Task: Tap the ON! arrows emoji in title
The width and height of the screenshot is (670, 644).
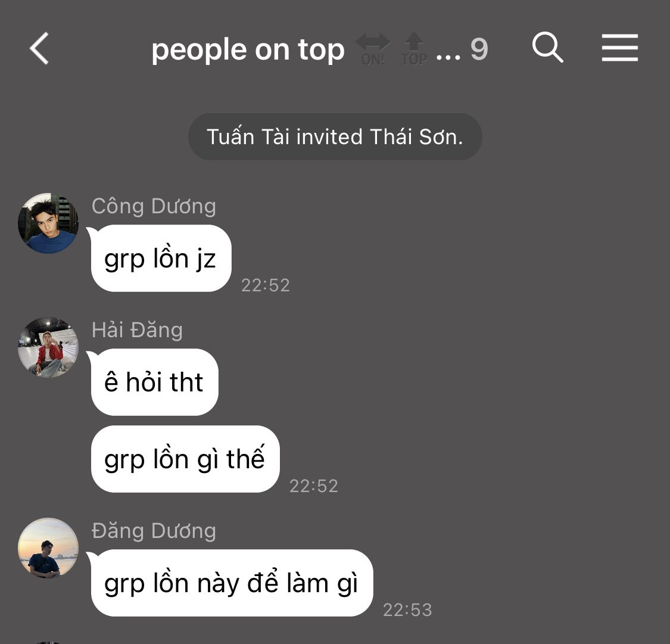Action: 373,49
